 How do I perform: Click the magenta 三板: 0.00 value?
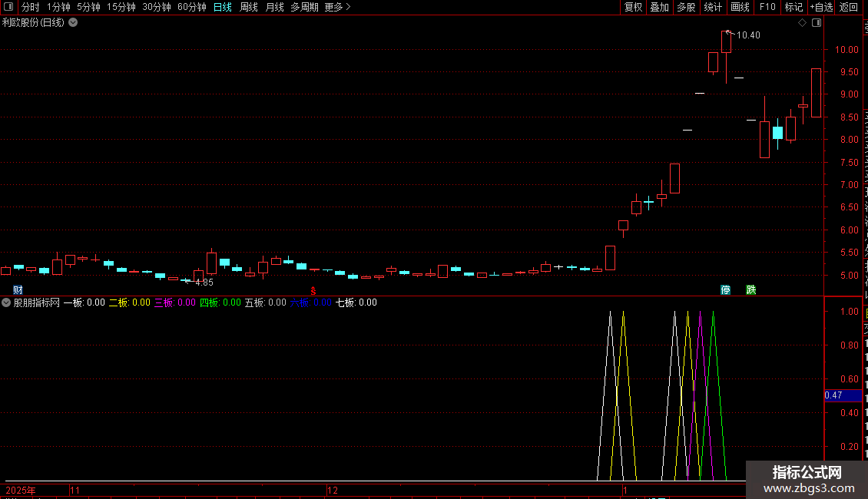[x=175, y=302]
